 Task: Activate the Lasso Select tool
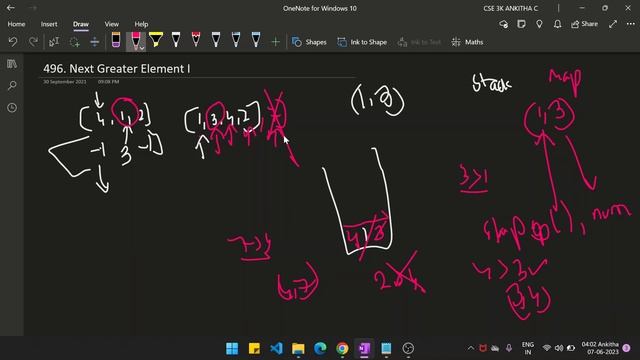pyautogui.click(x=74, y=42)
